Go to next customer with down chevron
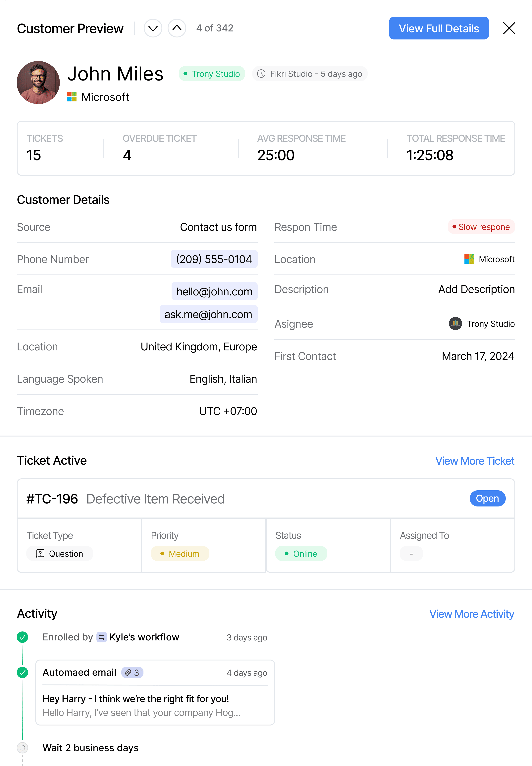This screenshot has width=532, height=766. tap(153, 28)
